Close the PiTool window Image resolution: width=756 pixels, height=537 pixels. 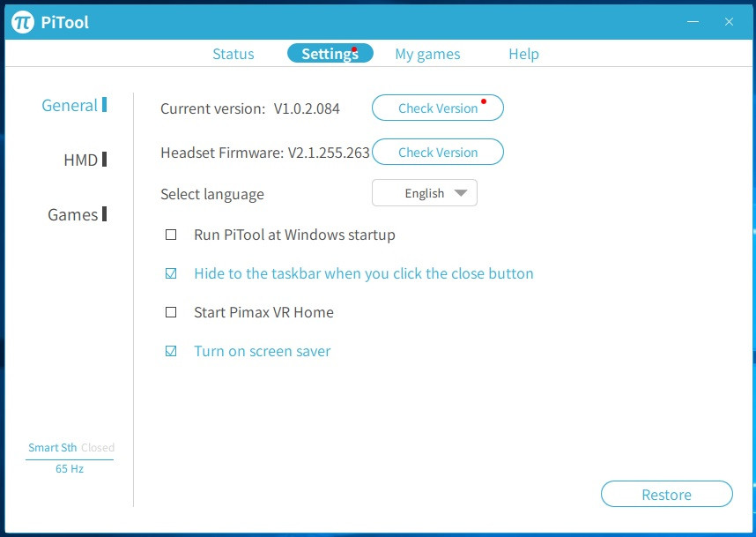(x=729, y=22)
